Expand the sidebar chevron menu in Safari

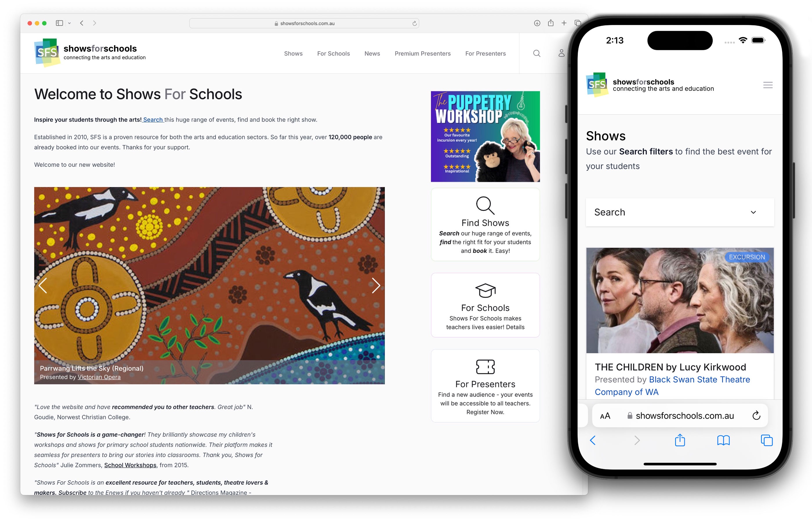(x=69, y=23)
